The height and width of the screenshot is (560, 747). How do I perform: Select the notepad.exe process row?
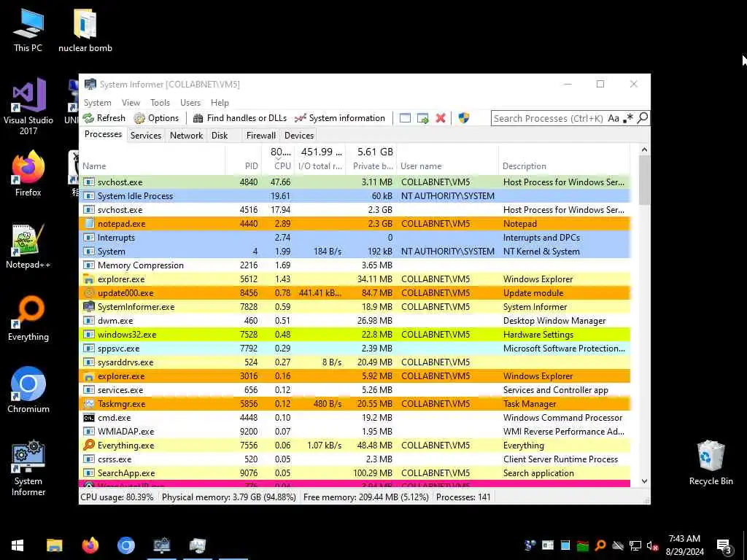(355, 223)
